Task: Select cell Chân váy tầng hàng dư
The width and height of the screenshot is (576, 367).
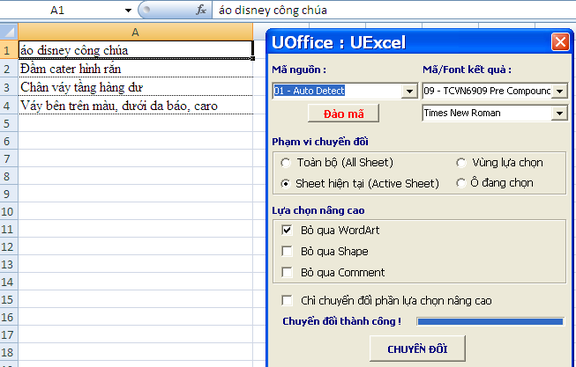Action: pyautogui.click(x=135, y=87)
